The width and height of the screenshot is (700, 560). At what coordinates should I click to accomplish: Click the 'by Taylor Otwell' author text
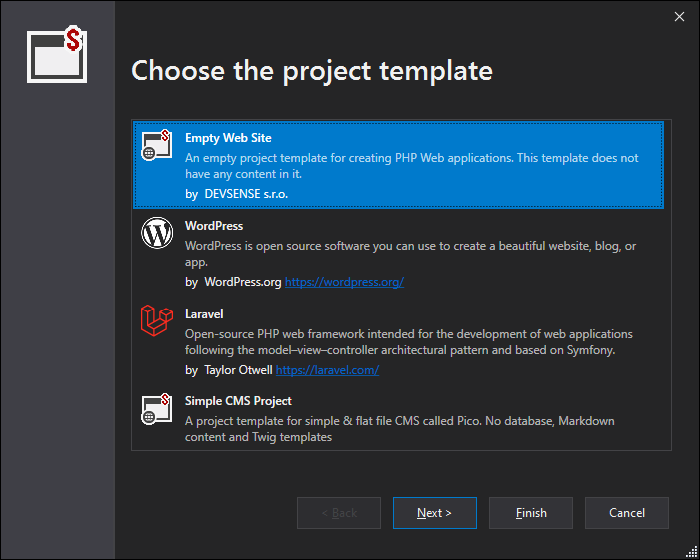pyautogui.click(x=229, y=370)
